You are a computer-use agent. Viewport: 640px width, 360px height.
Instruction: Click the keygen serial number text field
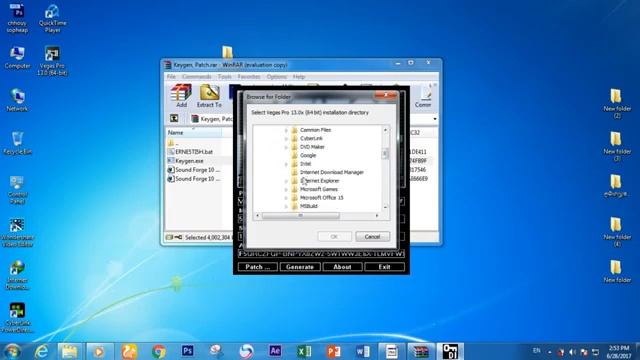[321, 254]
